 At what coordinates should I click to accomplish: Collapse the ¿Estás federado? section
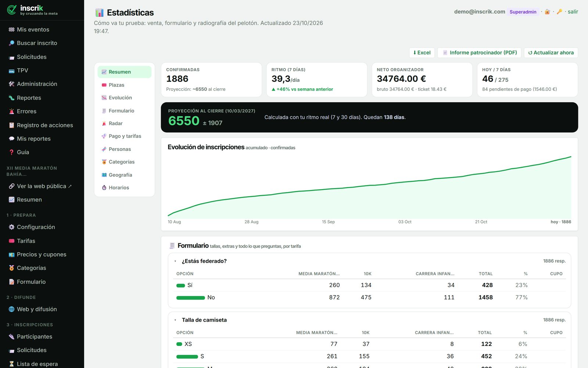pyautogui.click(x=175, y=261)
